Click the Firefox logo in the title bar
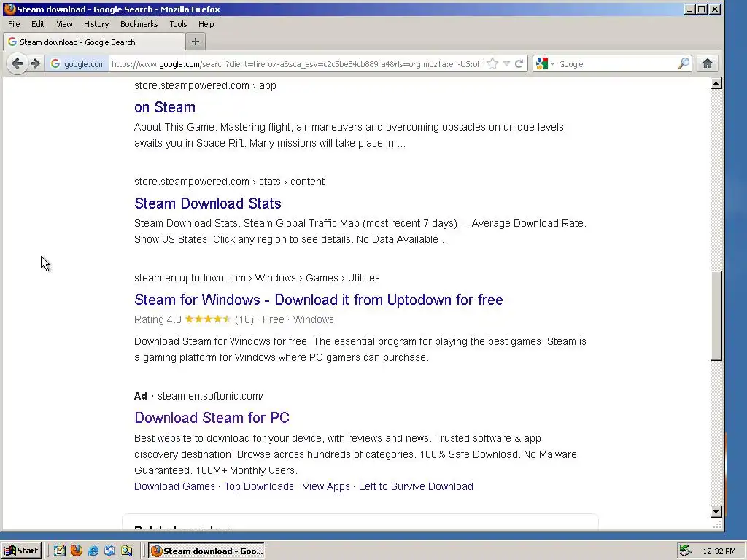Viewport: 747px width, 560px height. 9,9
